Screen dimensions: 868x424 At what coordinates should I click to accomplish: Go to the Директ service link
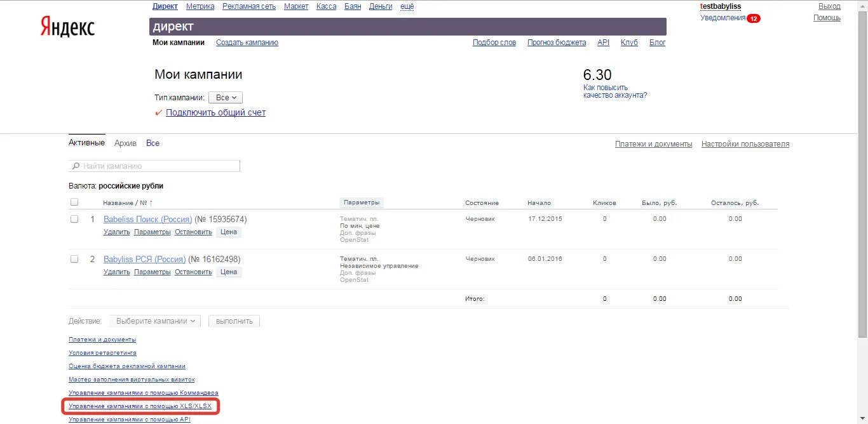pos(165,6)
